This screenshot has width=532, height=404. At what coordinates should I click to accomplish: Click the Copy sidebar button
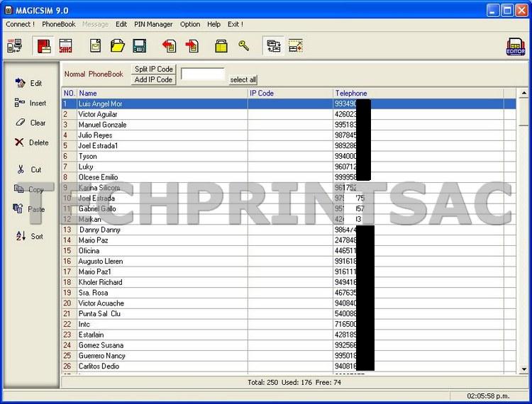click(x=29, y=189)
